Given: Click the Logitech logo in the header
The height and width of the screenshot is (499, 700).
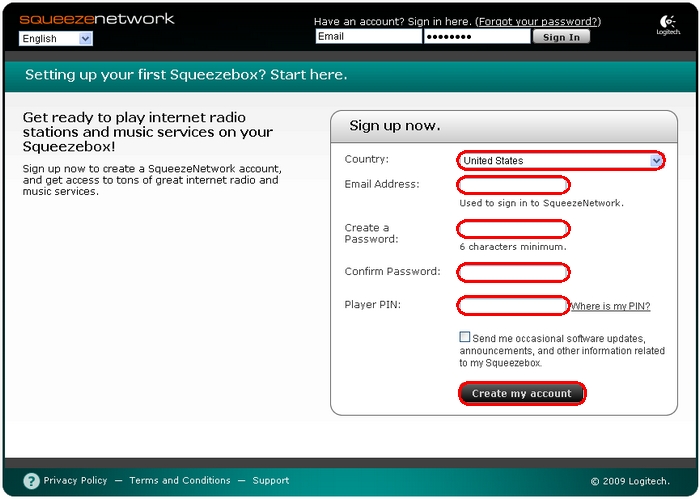Looking at the screenshot, I should (668, 26).
